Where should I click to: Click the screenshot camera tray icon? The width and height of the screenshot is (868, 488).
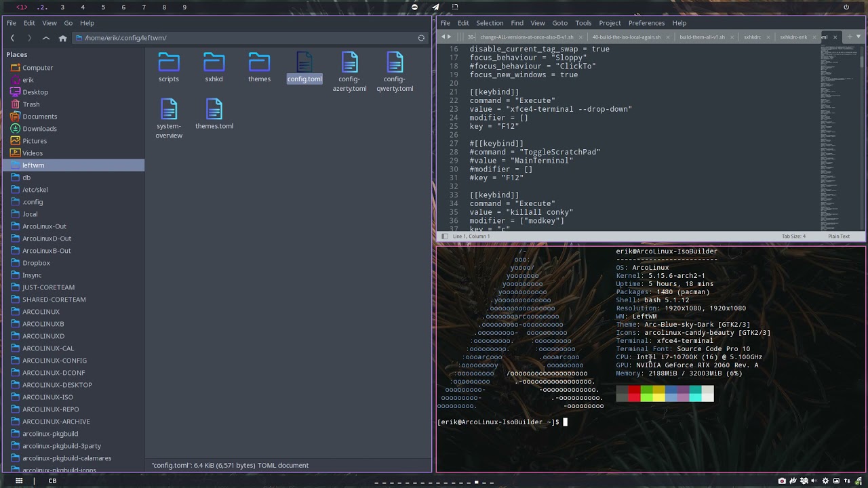782,481
